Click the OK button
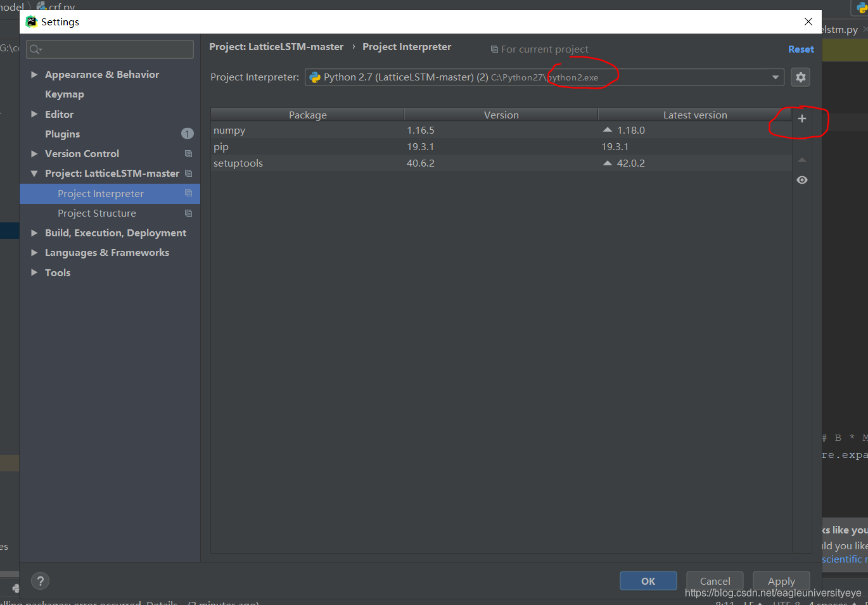 [x=648, y=581]
